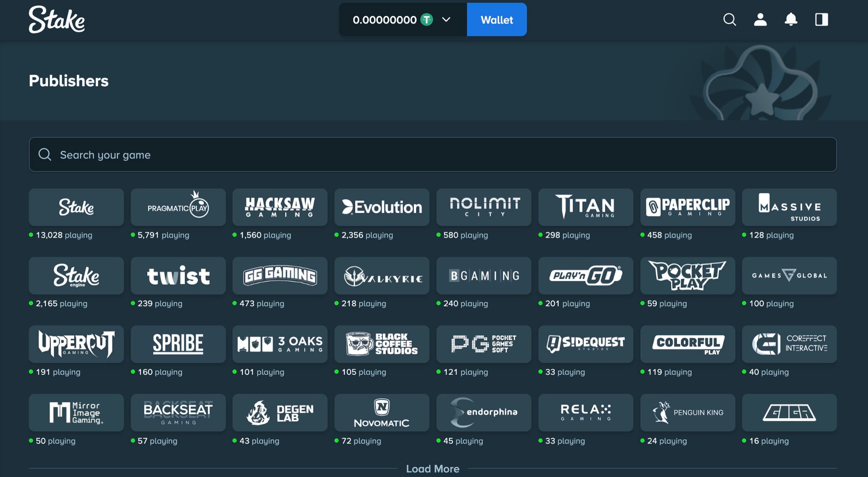
Task: Open the notifications bell icon
Action: point(791,20)
